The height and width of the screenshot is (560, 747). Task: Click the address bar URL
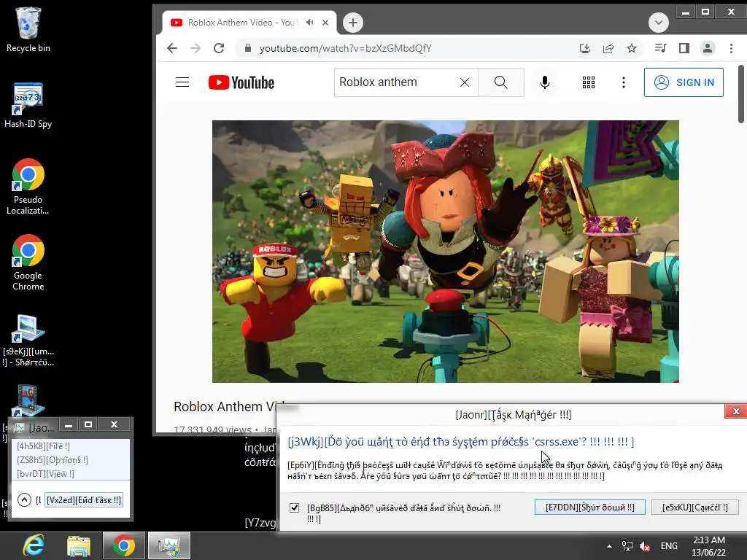pos(345,48)
